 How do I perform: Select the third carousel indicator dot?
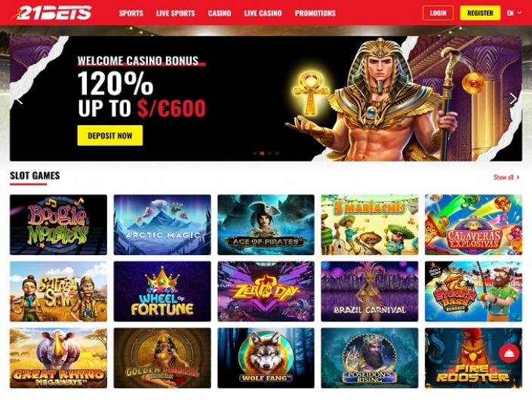coord(269,153)
